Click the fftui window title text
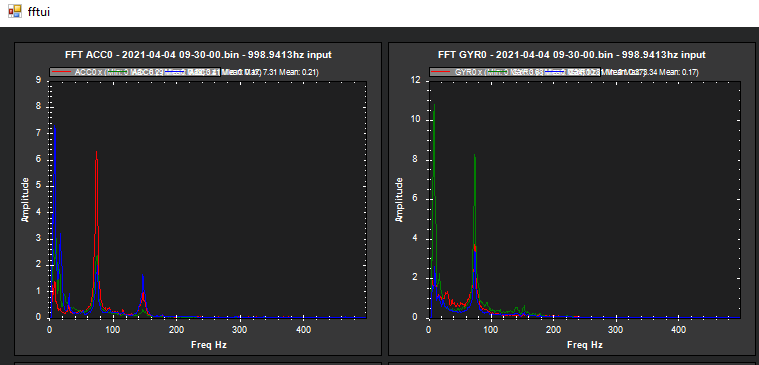The height and width of the screenshot is (365, 759). point(39,12)
